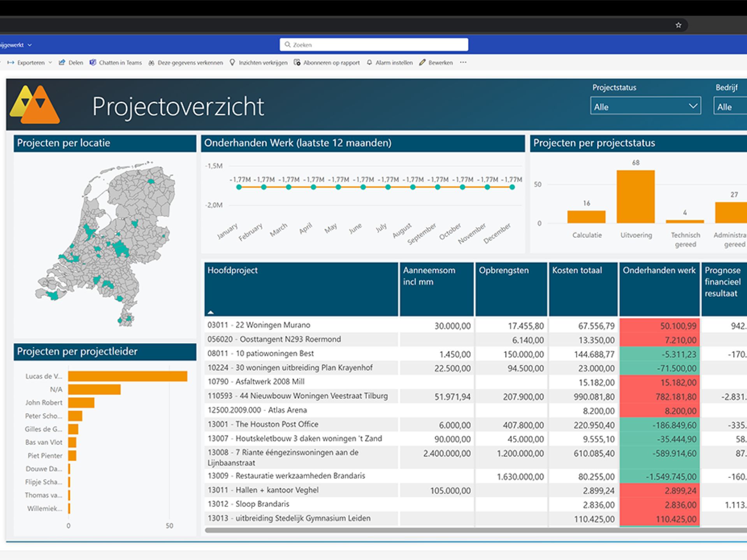Click in the Zoeken search field
The height and width of the screenshot is (560, 747).
tap(374, 45)
